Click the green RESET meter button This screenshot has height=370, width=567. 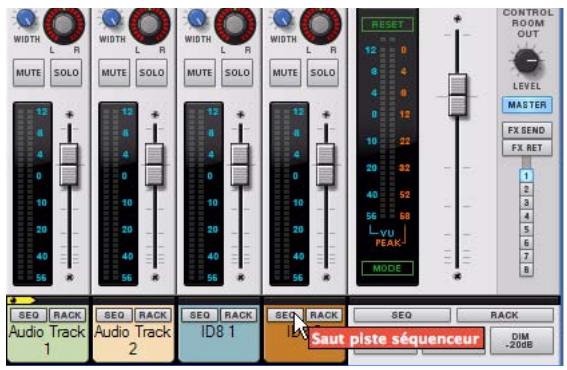pyautogui.click(x=387, y=24)
